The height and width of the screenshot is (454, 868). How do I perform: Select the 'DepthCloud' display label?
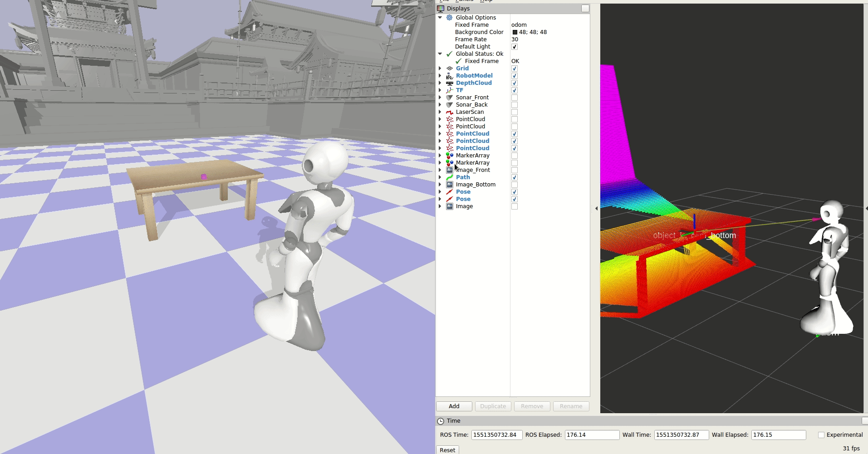click(x=474, y=83)
